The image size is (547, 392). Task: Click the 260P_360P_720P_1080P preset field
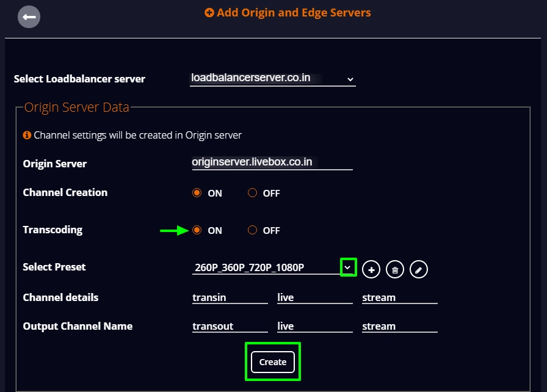click(266, 267)
